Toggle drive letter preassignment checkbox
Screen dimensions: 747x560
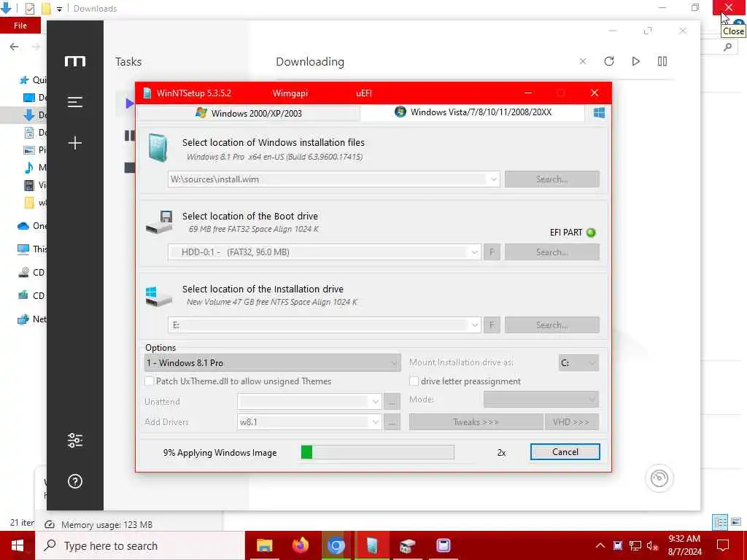point(414,381)
